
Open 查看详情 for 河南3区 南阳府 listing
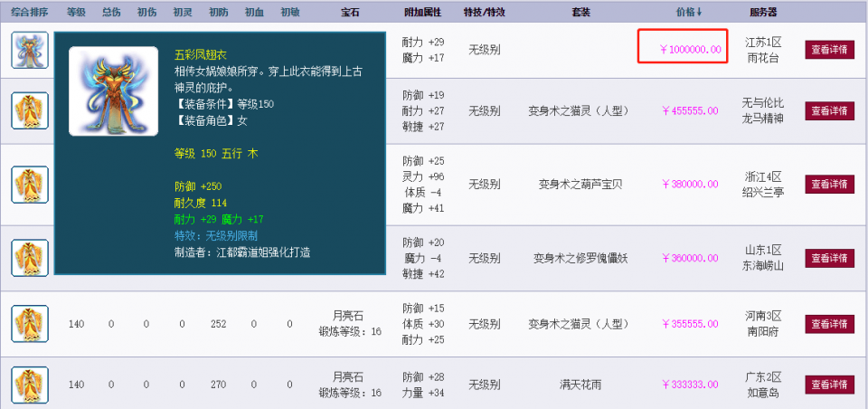[x=829, y=324]
